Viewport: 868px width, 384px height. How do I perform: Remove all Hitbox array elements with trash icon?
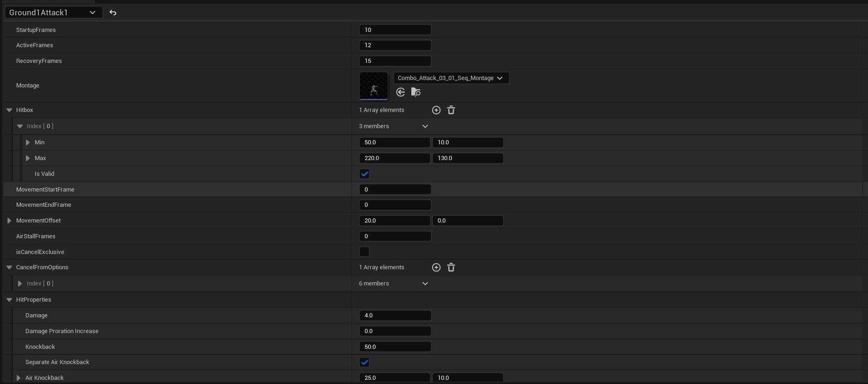pos(451,110)
